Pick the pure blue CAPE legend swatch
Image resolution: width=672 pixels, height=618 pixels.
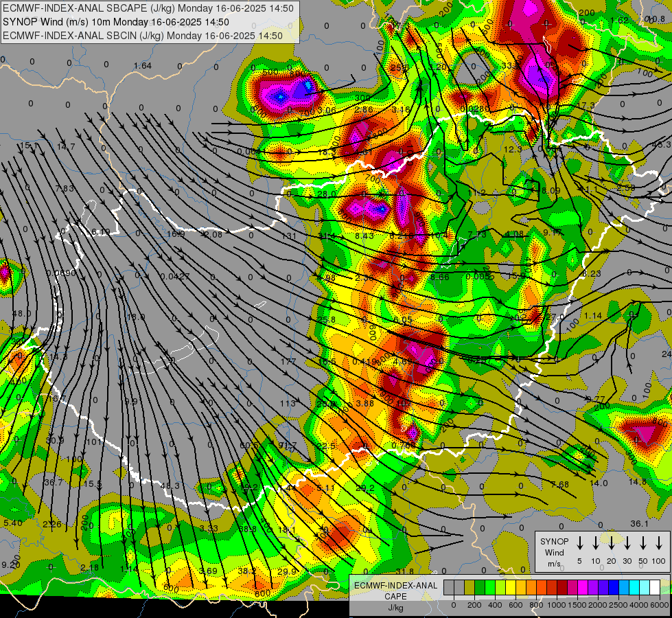614,587
